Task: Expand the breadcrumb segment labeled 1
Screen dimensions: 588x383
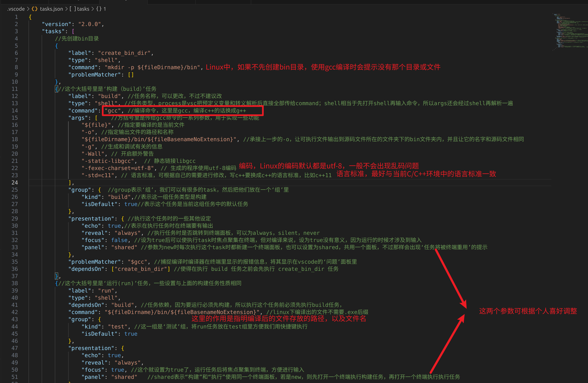Action: click(x=105, y=9)
